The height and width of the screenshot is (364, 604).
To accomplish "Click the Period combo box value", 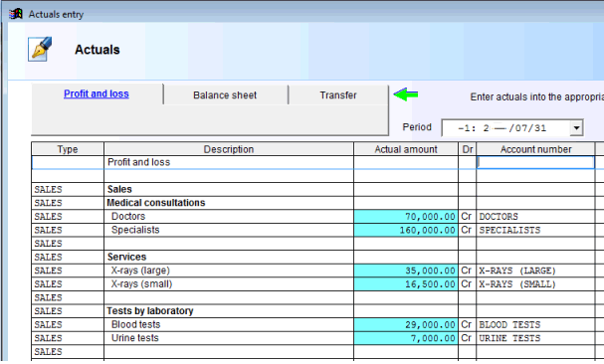I will tap(506, 128).
